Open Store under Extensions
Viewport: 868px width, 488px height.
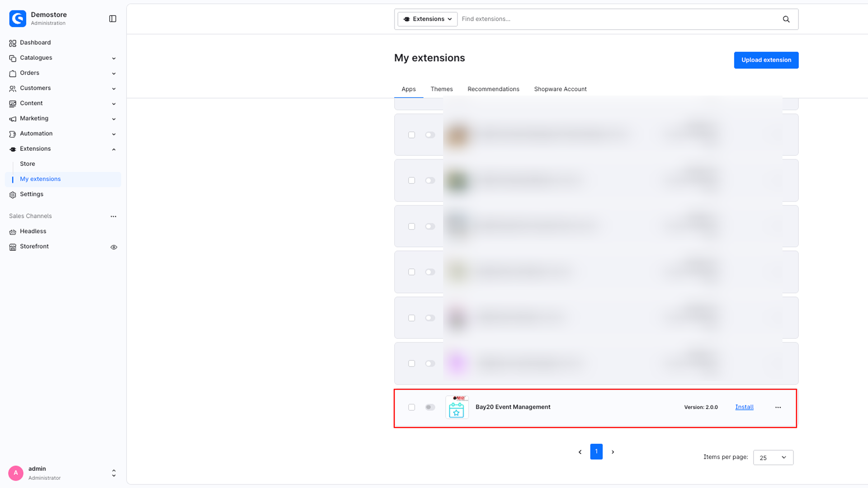tap(27, 164)
